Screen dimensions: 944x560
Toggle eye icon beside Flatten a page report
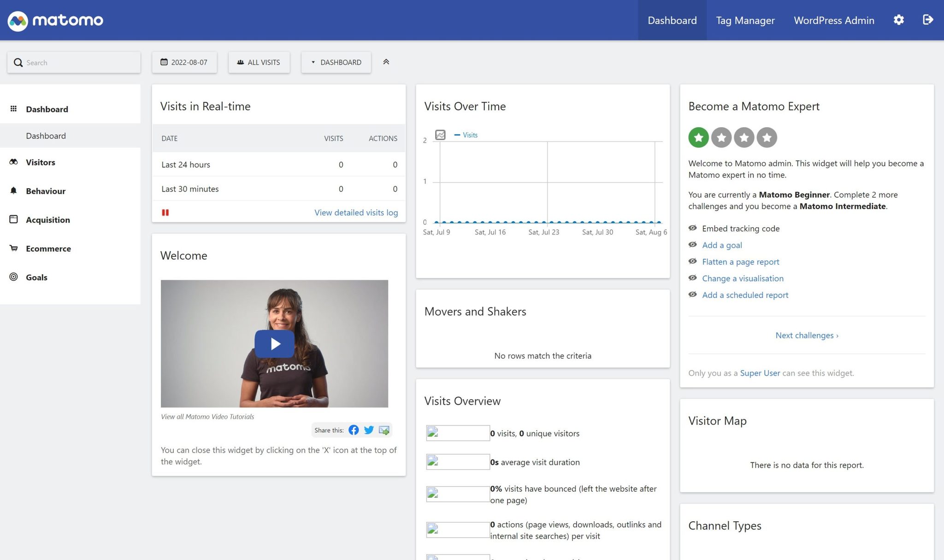[x=692, y=261]
